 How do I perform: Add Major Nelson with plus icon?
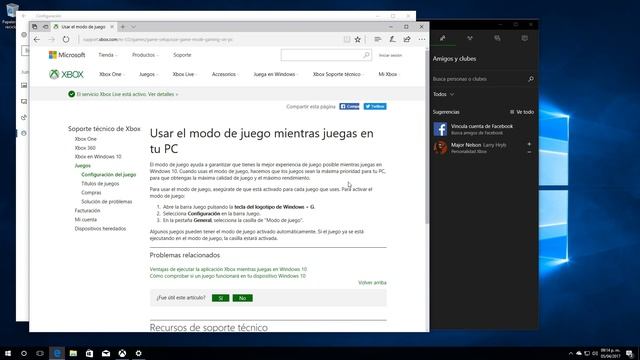(529, 144)
